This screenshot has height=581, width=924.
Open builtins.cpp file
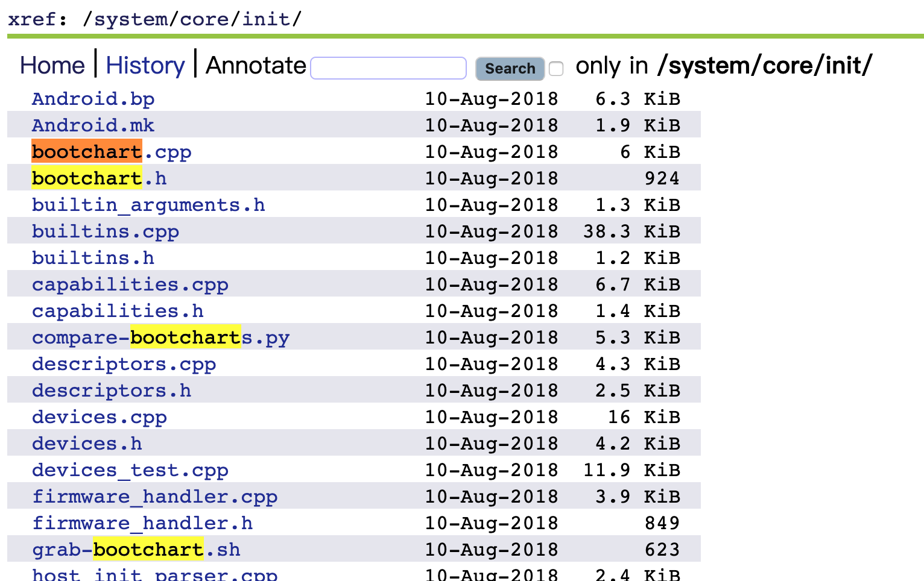click(106, 231)
